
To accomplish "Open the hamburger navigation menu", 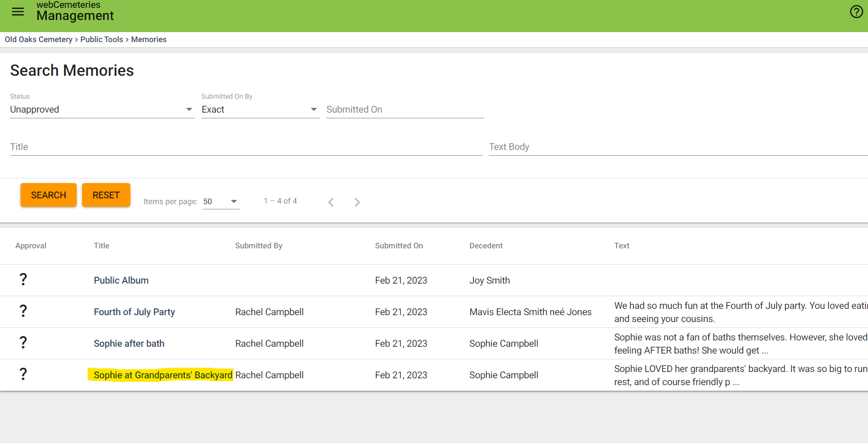I will coord(18,12).
